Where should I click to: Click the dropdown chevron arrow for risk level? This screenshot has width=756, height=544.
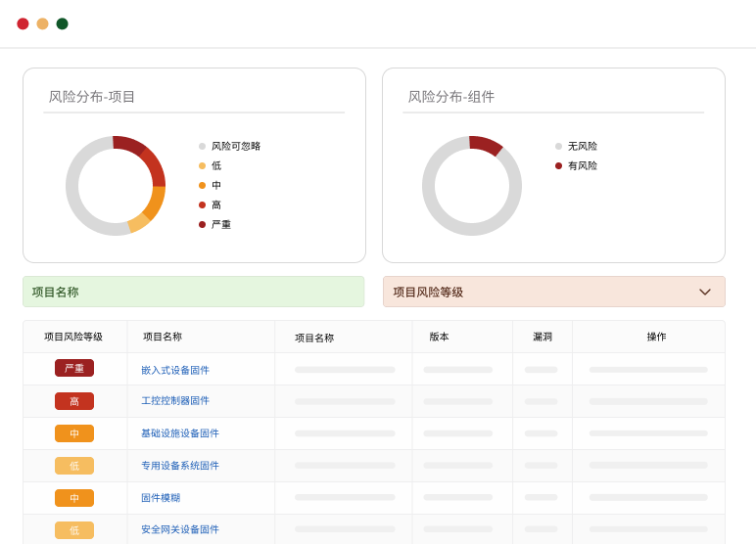coord(705,292)
